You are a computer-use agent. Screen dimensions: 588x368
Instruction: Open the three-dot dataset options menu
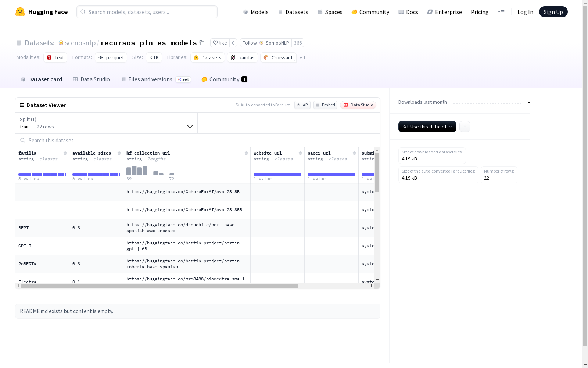pyautogui.click(x=465, y=127)
